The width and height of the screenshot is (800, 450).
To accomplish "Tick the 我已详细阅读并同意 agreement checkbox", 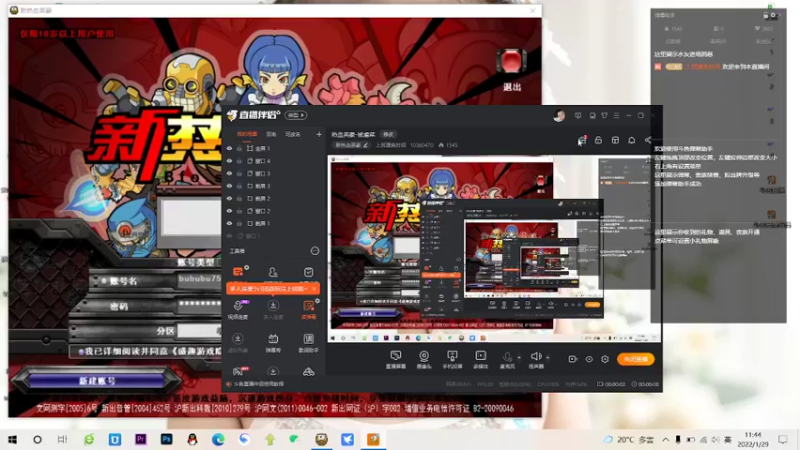I will point(82,352).
